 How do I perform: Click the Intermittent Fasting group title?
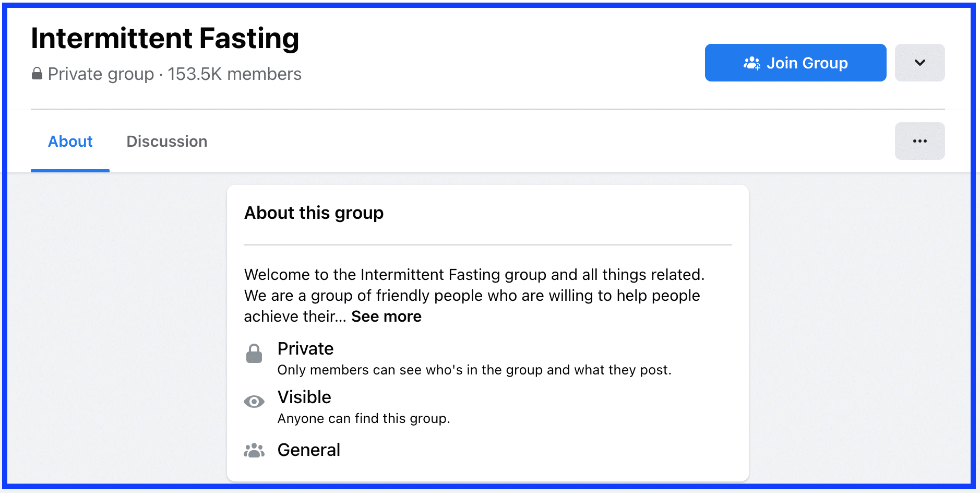pos(165,38)
